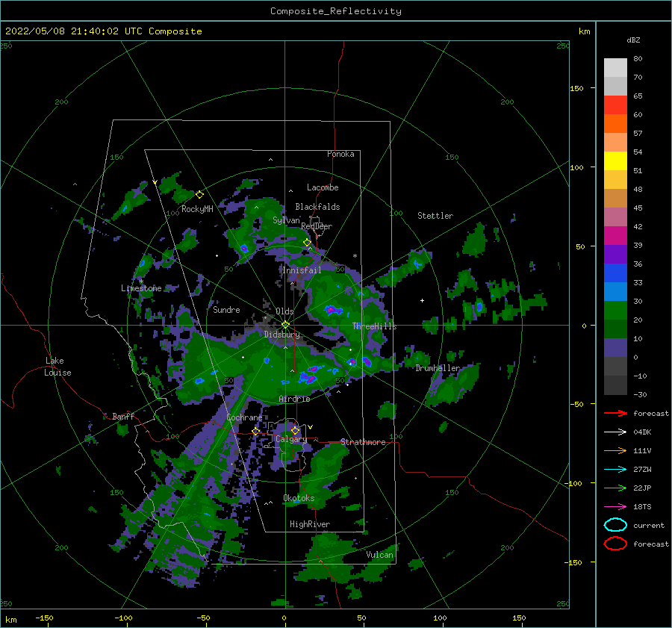Click the light gray 70–80 dBZ swatch
The width and height of the screenshot is (672, 628).
pos(615,67)
